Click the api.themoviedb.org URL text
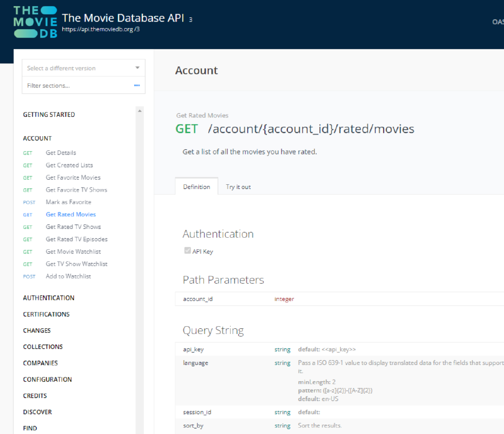The width and height of the screenshot is (504, 434). [x=100, y=29]
